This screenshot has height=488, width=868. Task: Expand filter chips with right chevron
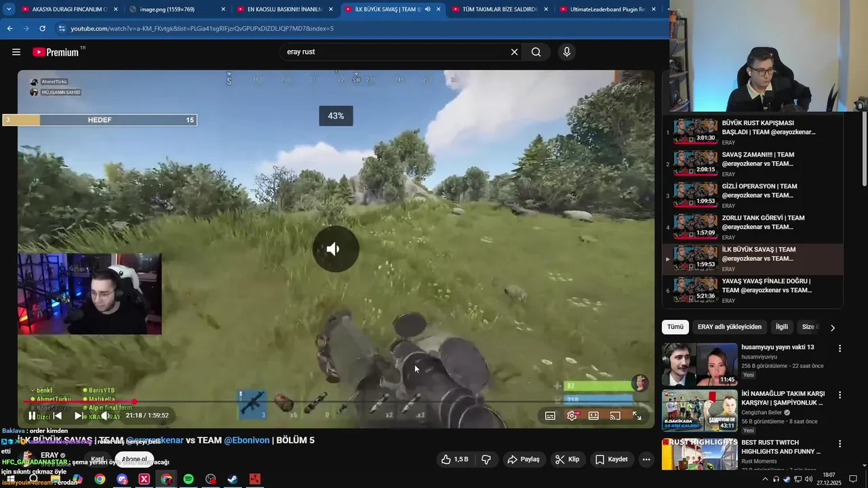pos(833,327)
